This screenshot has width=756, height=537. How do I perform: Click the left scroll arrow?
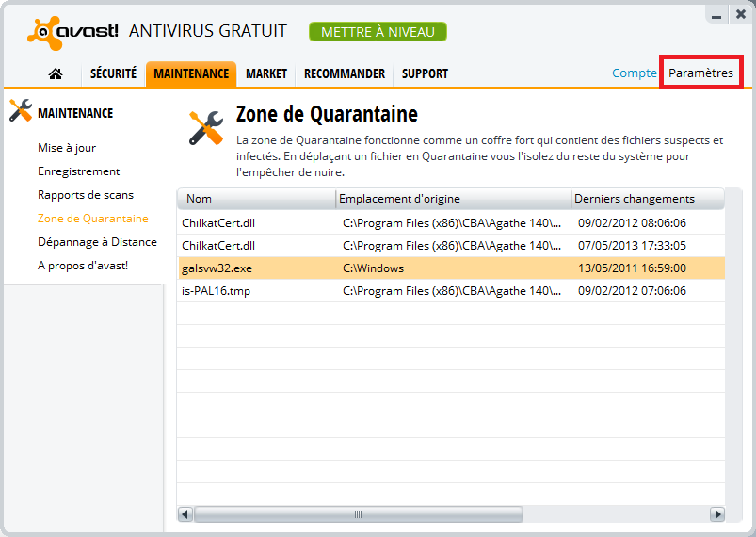185,514
